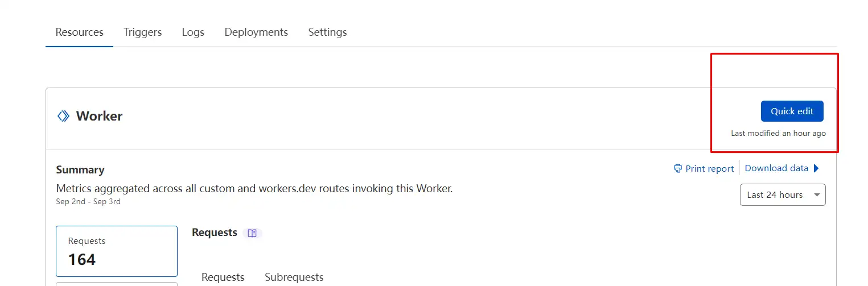Click the partially visible card below Requests

tap(117, 284)
